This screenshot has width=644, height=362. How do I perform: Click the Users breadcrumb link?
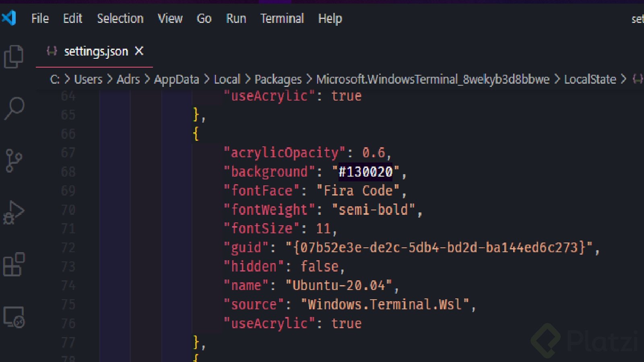(88, 79)
